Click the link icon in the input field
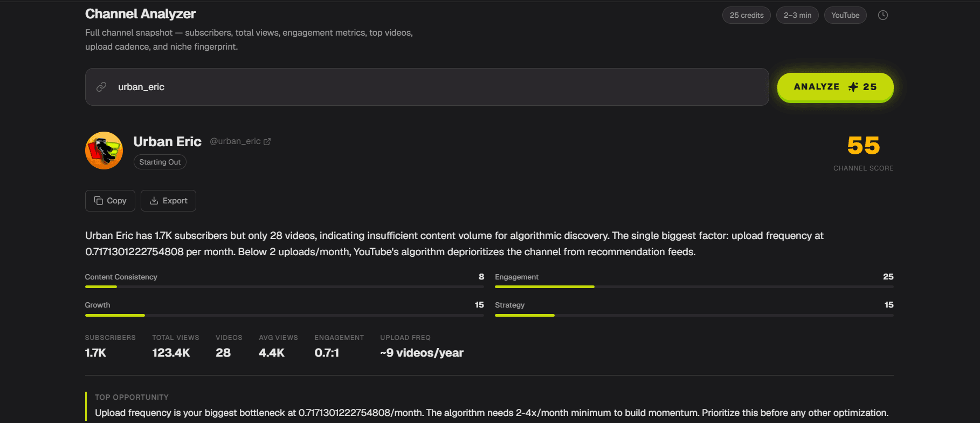980x423 pixels. pos(101,87)
